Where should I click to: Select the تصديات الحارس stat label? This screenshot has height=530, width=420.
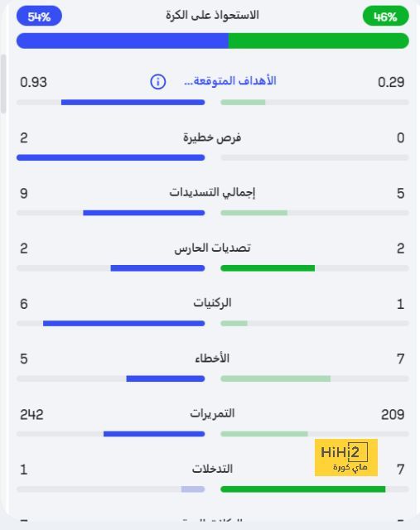click(212, 248)
